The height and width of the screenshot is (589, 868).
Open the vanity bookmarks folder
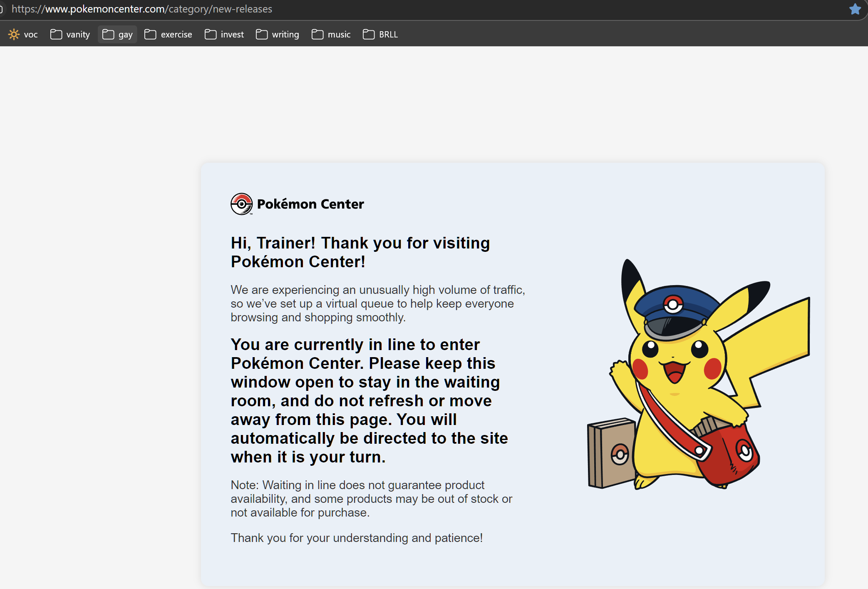[x=70, y=34]
